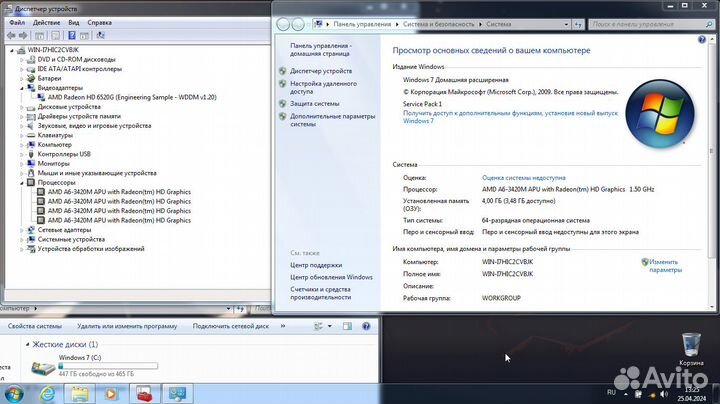
Task: Select Звуковые, видео и игровые устройства icon
Action: click(x=31, y=126)
